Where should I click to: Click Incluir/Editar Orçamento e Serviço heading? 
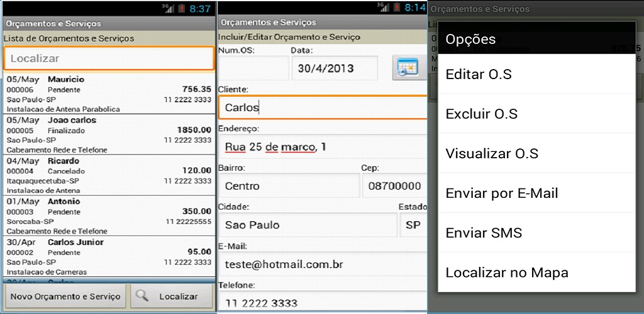(x=289, y=37)
